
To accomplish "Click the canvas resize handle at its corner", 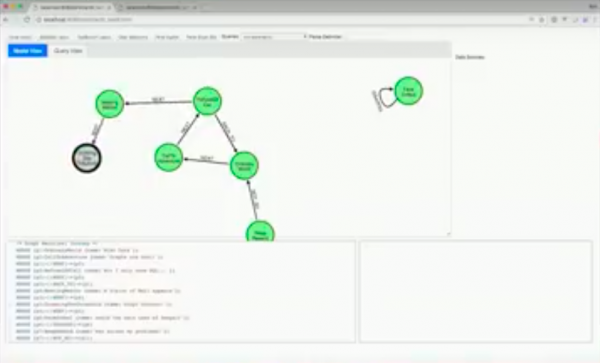I will pyautogui.click(x=448, y=234).
